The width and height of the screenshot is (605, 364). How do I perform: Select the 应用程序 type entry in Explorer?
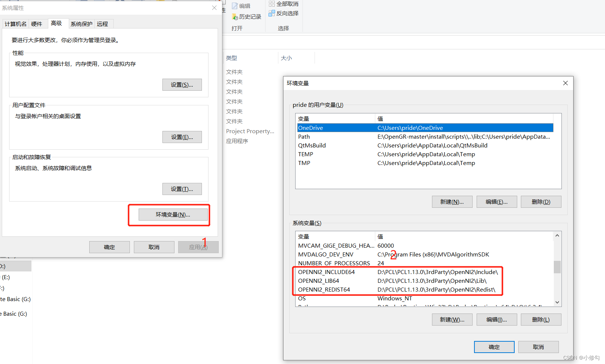237,141
